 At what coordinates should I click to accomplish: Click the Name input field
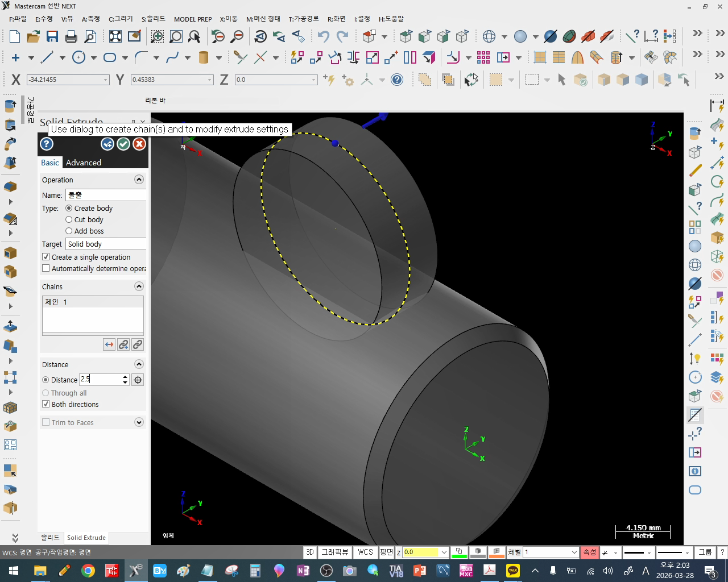tap(106, 195)
